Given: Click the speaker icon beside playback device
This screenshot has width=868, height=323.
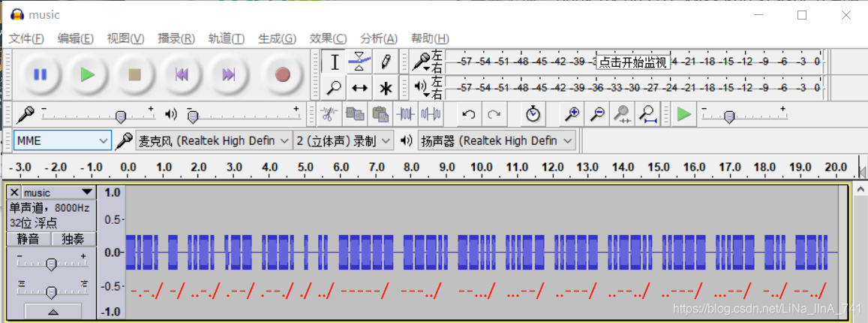Looking at the screenshot, I should click(x=407, y=140).
